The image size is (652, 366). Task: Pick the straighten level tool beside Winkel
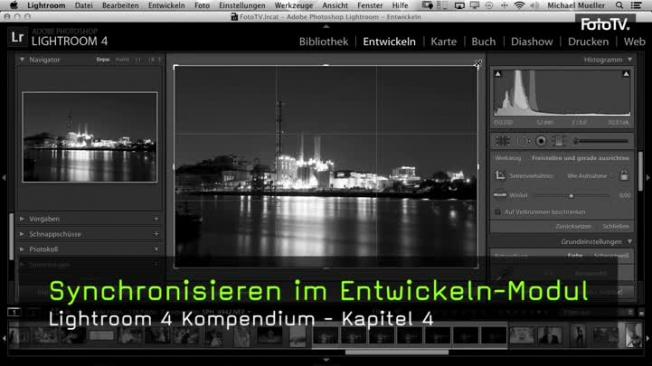click(x=500, y=195)
